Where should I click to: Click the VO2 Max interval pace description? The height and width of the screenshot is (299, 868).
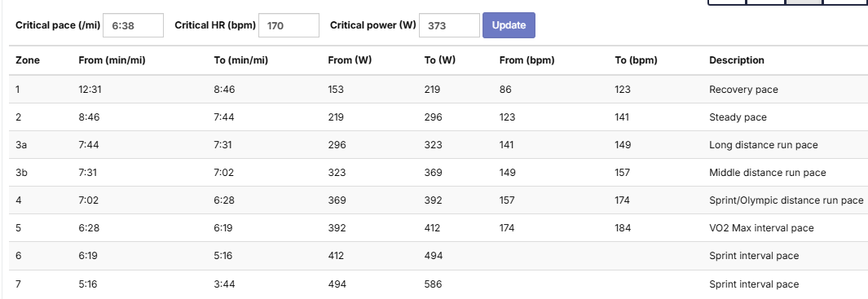761,227
